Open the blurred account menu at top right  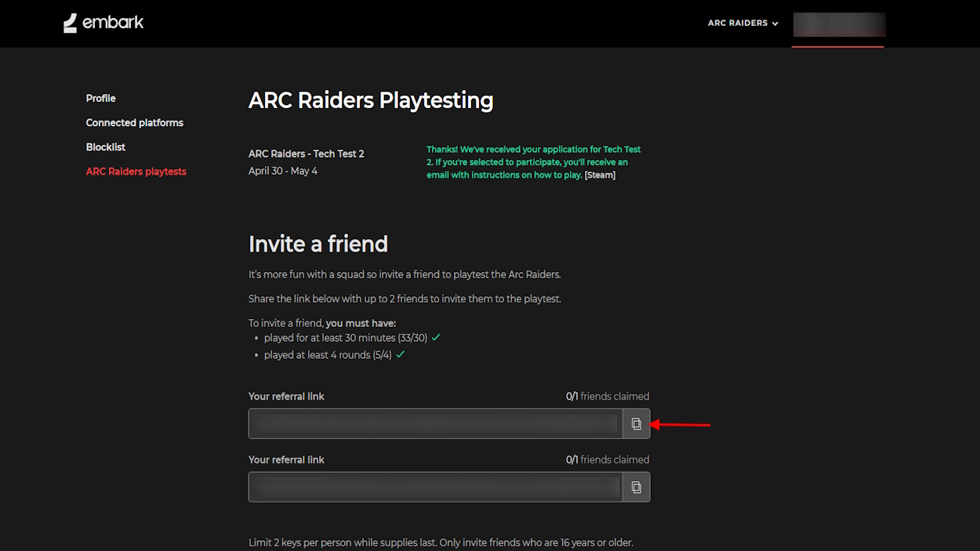[838, 24]
